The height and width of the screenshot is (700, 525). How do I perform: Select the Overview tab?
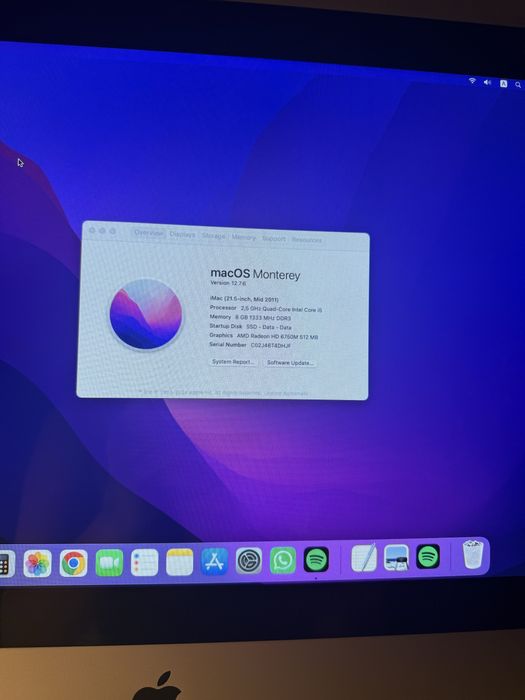pos(149,233)
